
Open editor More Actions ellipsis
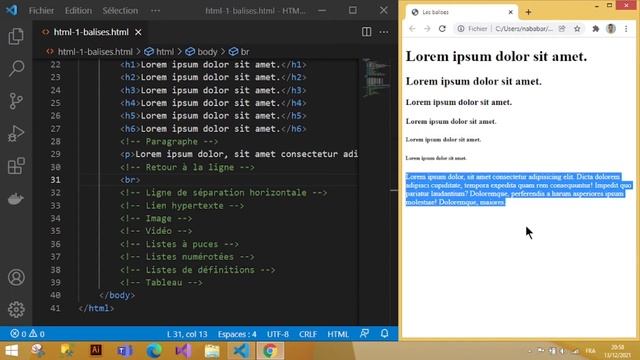[x=384, y=32]
